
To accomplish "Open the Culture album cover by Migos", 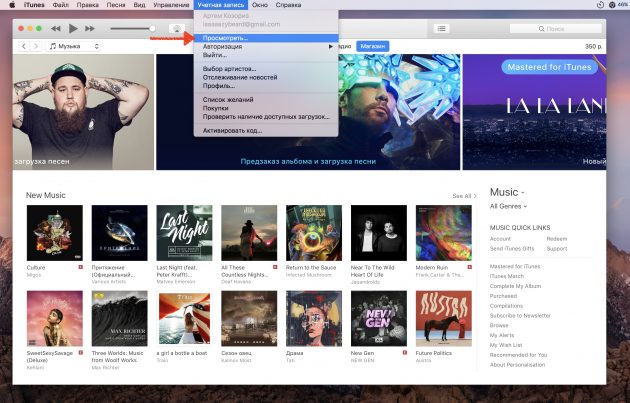I will pyautogui.click(x=54, y=233).
